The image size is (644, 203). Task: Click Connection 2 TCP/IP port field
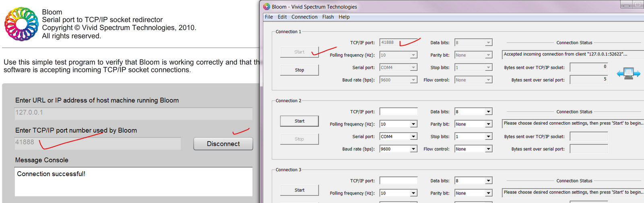tap(398, 112)
